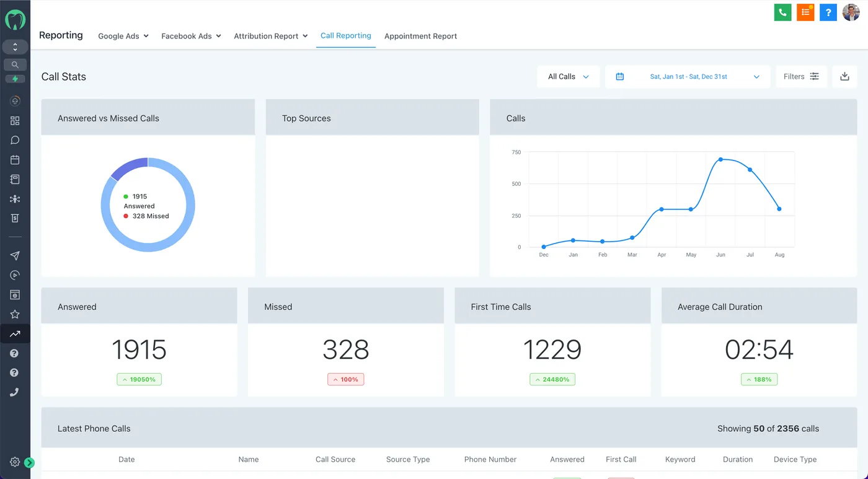Viewport: 868px width, 479px height.
Task: Click the orange task list button
Action: tap(805, 12)
